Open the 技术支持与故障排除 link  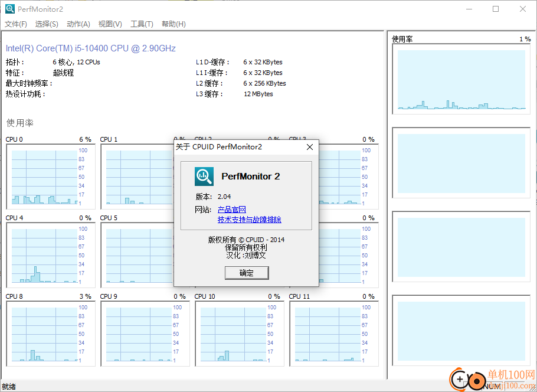tap(249, 220)
